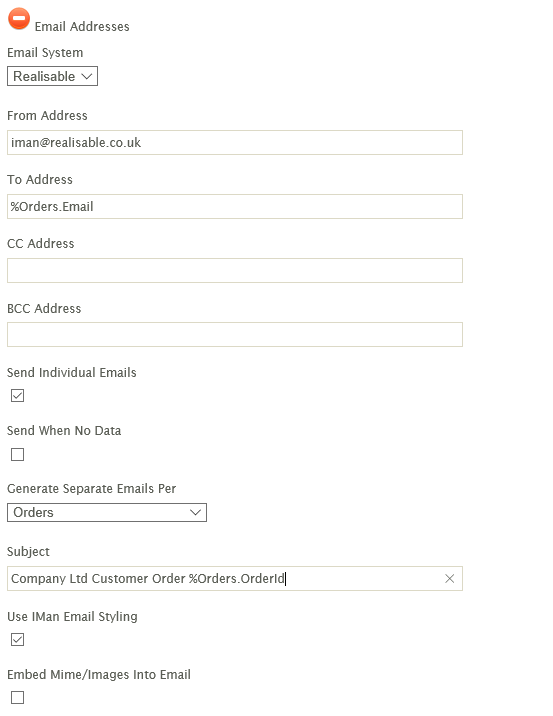Click the Email Addresses section heading text

[82, 26]
